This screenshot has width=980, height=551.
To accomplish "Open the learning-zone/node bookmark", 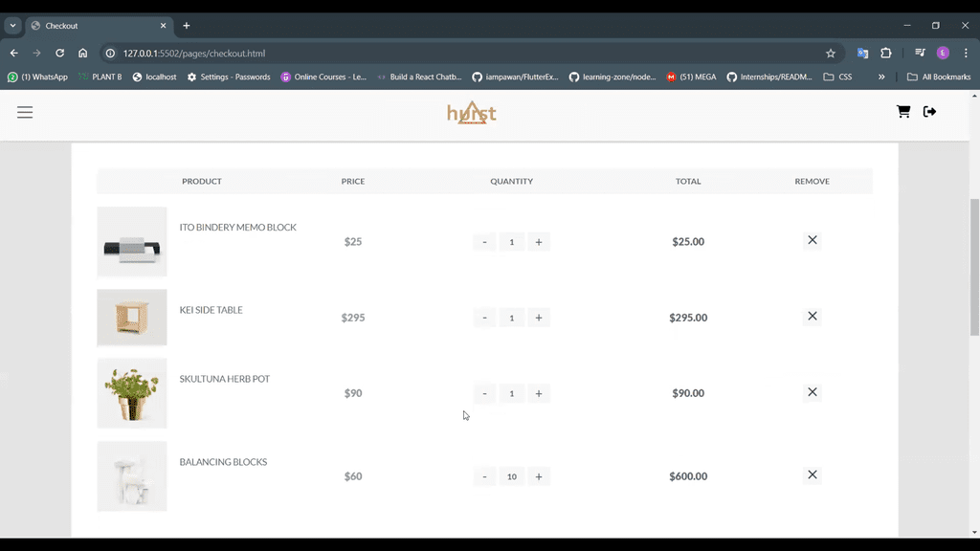I will 612,77.
